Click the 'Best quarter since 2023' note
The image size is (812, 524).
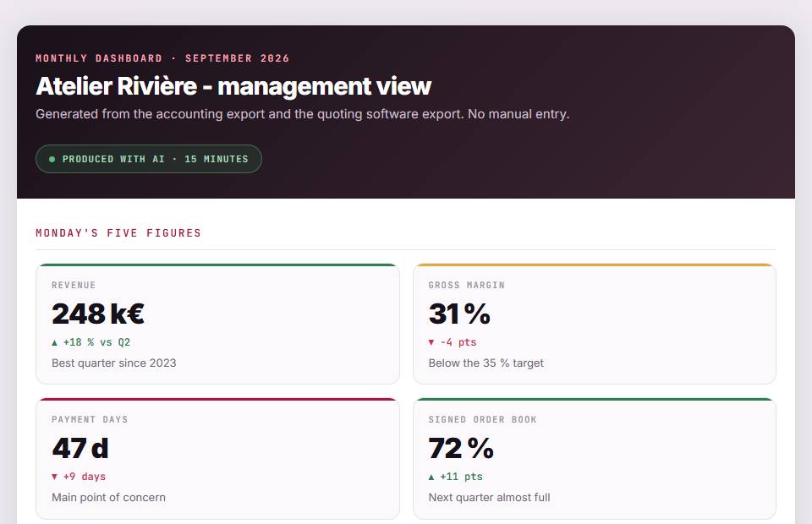(x=114, y=363)
